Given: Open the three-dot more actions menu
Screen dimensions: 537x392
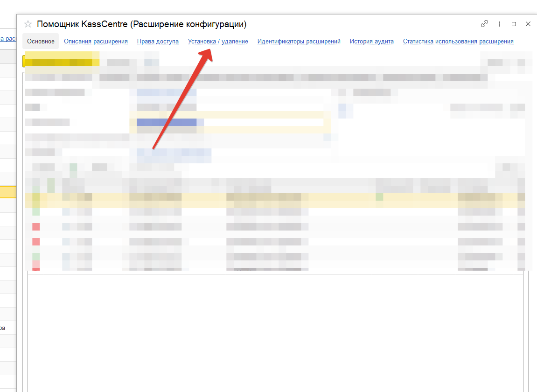Looking at the screenshot, I should (499, 24).
